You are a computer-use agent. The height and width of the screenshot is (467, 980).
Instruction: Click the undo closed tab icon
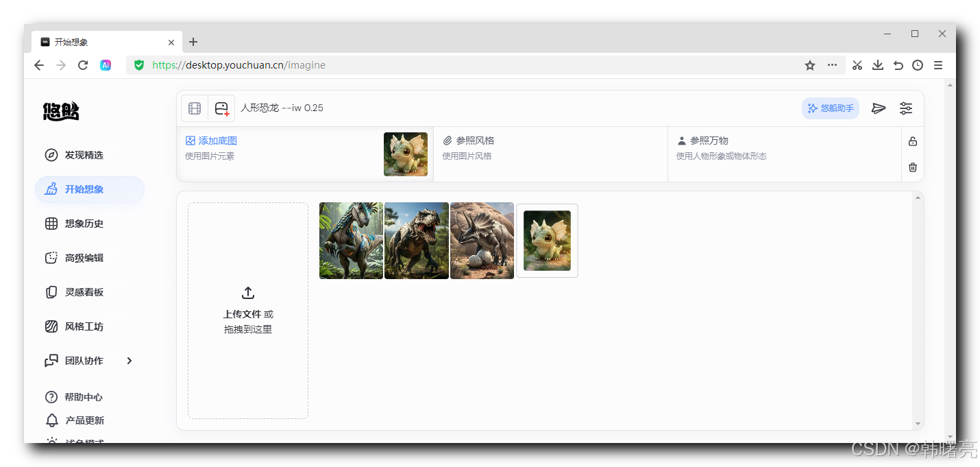point(898,65)
